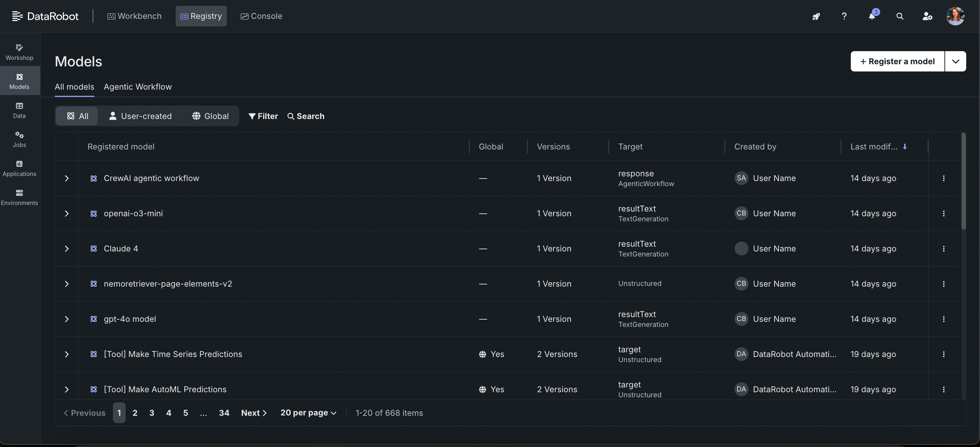Expand the openai-o3-mini row
This screenshot has height=447, width=980.
click(66, 213)
